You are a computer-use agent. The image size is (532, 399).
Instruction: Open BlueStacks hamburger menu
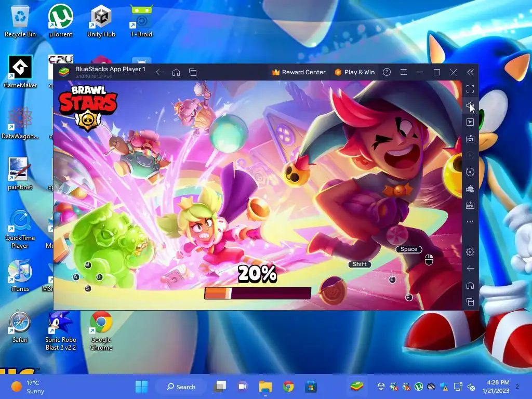click(403, 72)
